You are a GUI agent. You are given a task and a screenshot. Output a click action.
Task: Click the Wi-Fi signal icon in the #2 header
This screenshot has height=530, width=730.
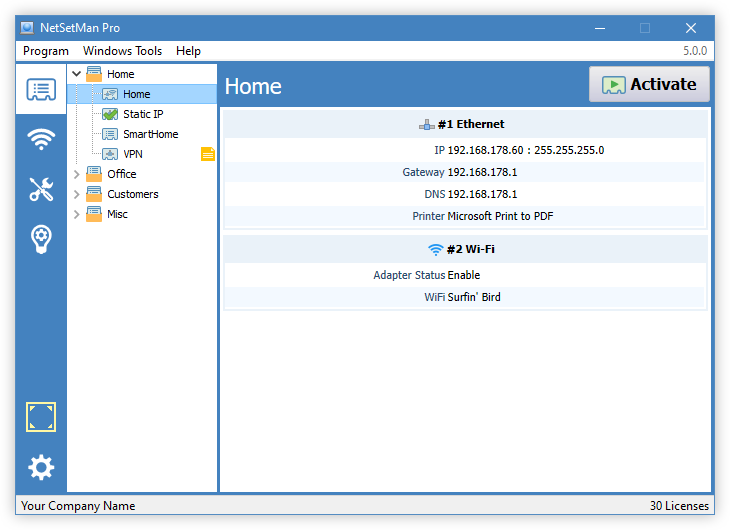click(435, 250)
